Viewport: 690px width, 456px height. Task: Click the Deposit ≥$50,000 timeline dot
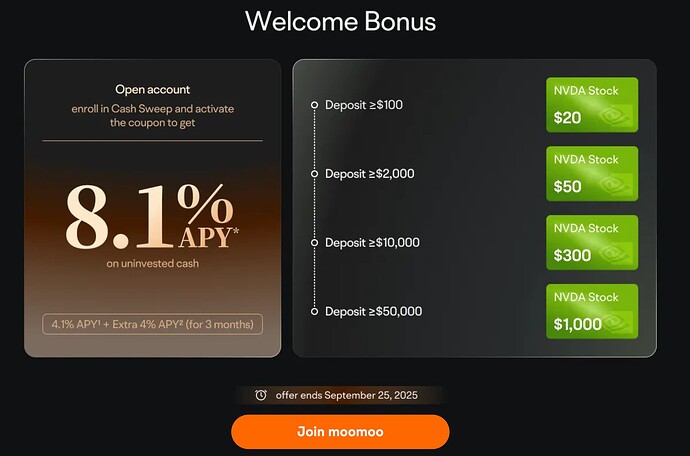pyautogui.click(x=314, y=312)
